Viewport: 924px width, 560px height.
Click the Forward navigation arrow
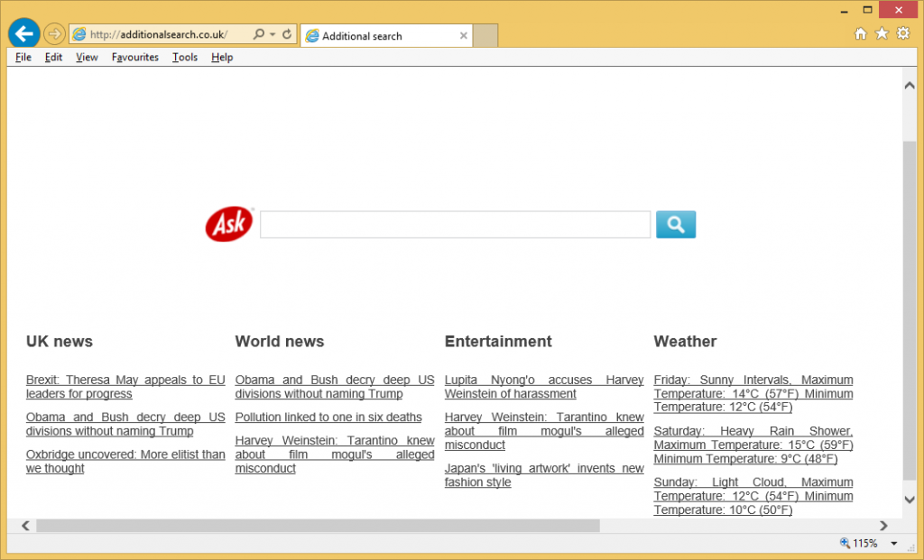(x=54, y=34)
